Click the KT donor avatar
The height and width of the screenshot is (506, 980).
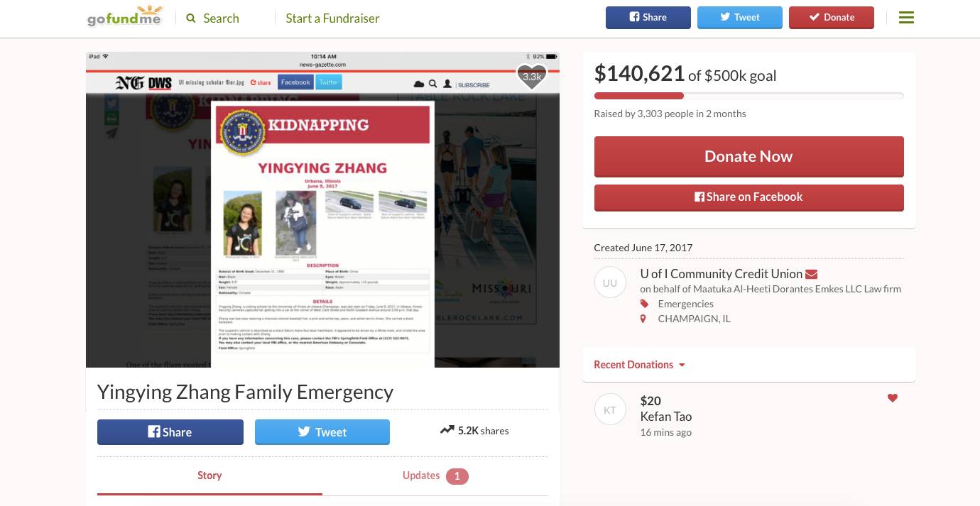coord(610,409)
